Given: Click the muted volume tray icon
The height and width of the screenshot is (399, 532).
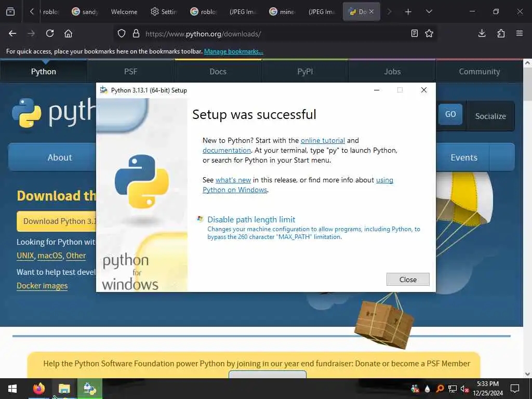Looking at the screenshot, I should (x=465, y=389).
